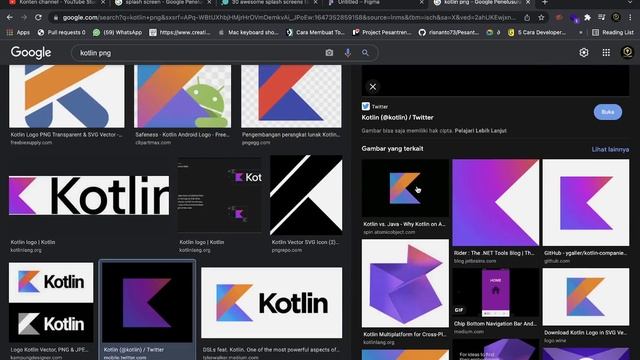640x360 pixels.
Task: Open the GitHub risnanto73/Pesant... bookmark
Action: coord(449,32)
